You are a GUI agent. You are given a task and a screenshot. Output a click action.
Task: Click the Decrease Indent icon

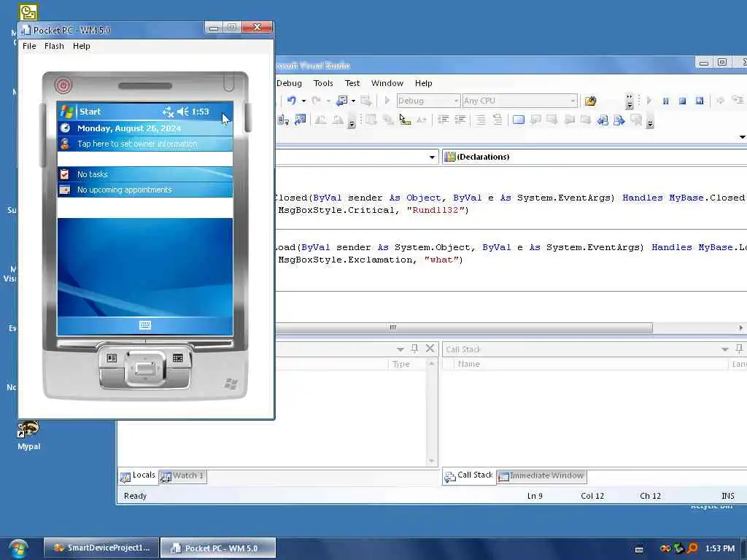pos(443,120)
